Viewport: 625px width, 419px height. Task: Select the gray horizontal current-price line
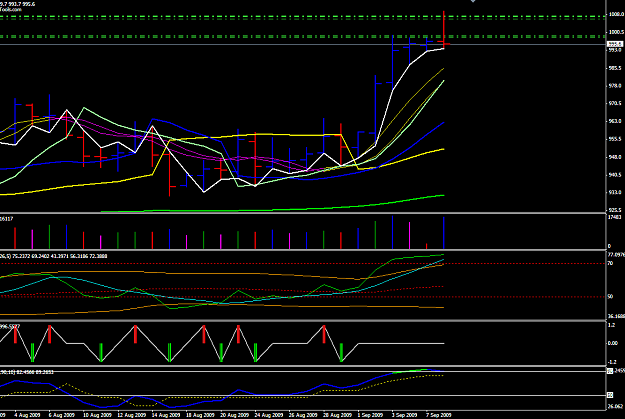(x=303, y=44)
